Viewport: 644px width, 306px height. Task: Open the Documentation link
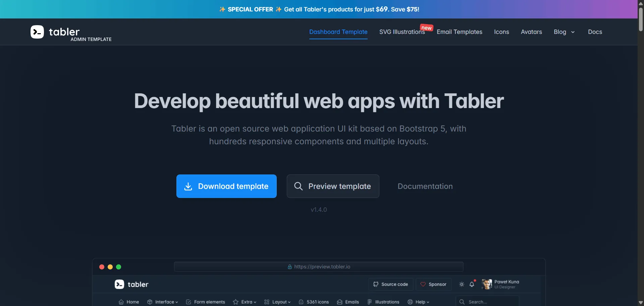425,186
